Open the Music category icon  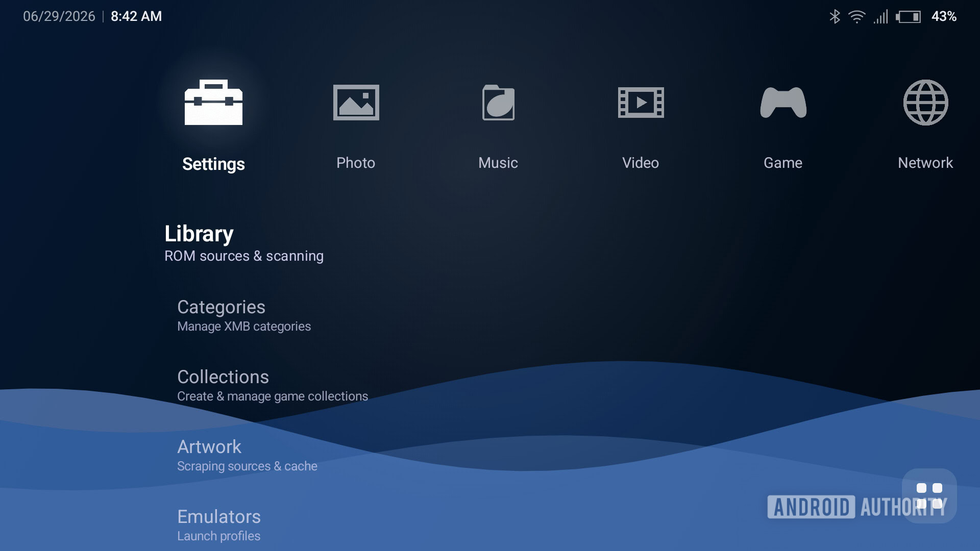499,103
